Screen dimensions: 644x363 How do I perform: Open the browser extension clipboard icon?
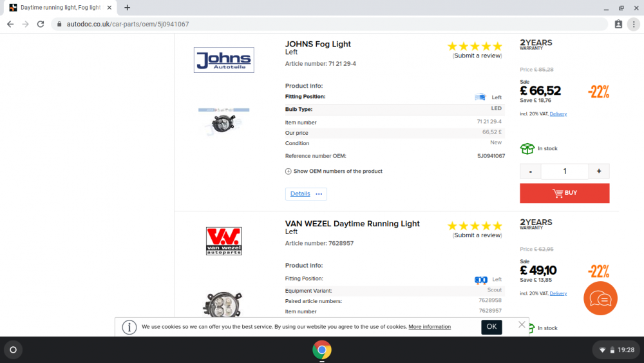pos(618,25)
